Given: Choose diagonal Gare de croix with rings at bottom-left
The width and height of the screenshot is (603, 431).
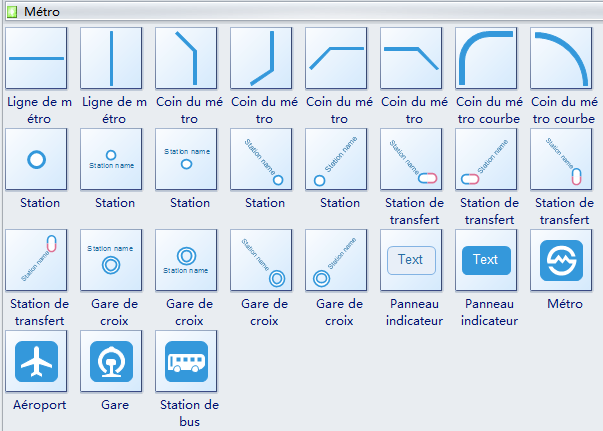Looking at the screenshot, I should coord(335,260).
